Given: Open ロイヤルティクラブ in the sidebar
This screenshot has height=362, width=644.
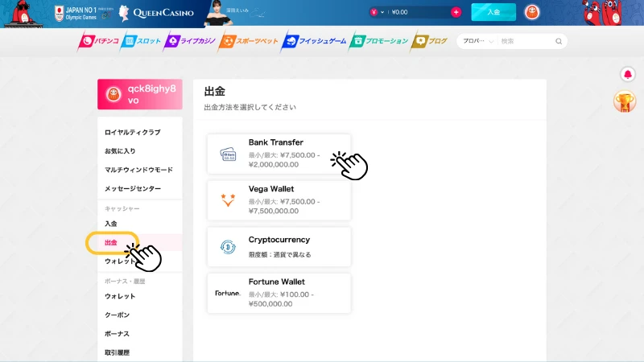Looking at the screenshot, I should click(132, 132).
